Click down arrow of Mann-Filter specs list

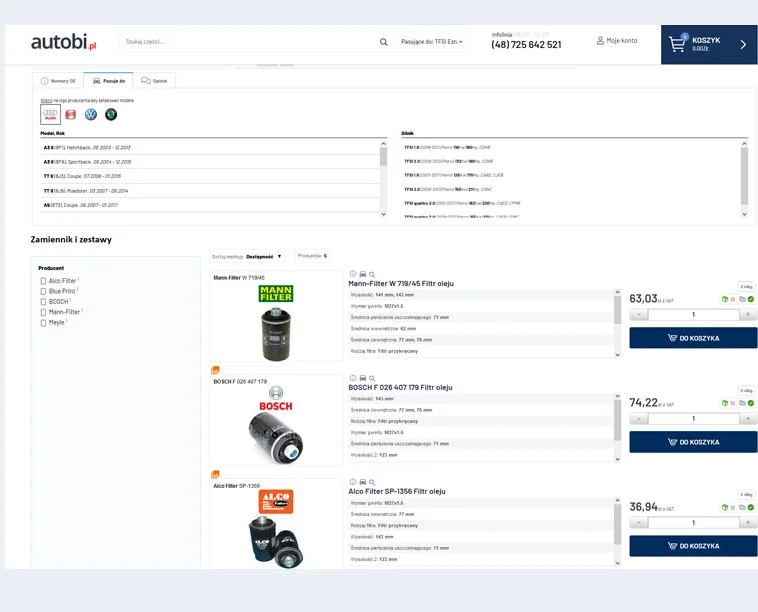tap(617, 355)
